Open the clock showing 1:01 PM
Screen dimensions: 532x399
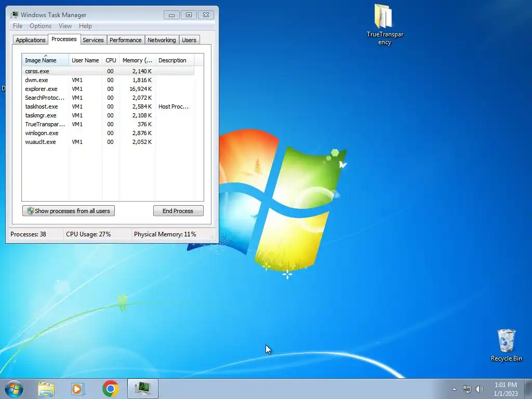pos(506,385)
